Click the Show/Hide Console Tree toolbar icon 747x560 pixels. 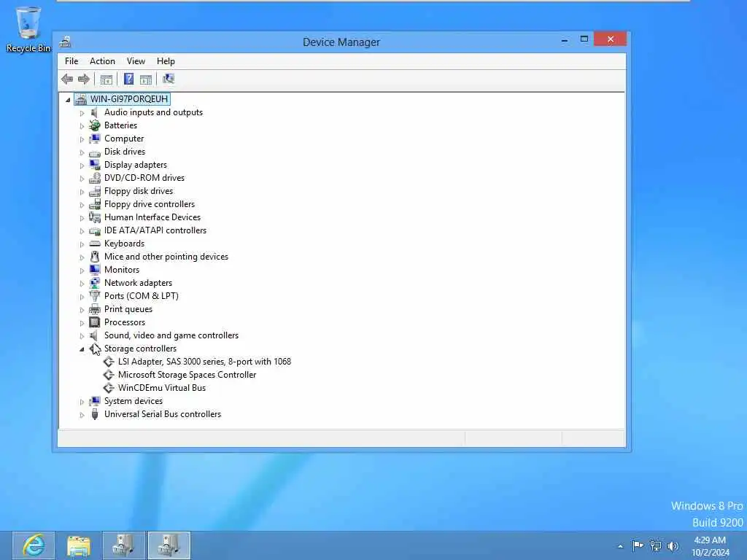(x=107, y=79)
